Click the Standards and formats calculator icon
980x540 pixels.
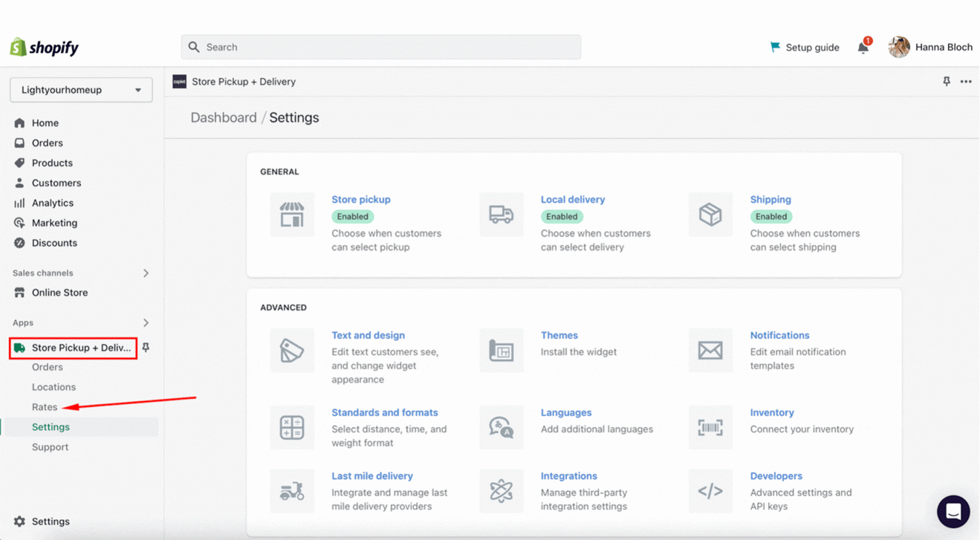(292, 428)
